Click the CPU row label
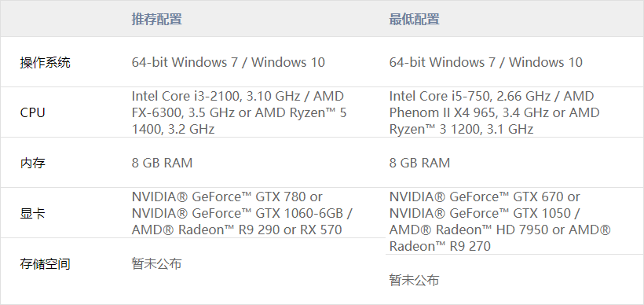644x305 pixels. (x=32, y=112)
